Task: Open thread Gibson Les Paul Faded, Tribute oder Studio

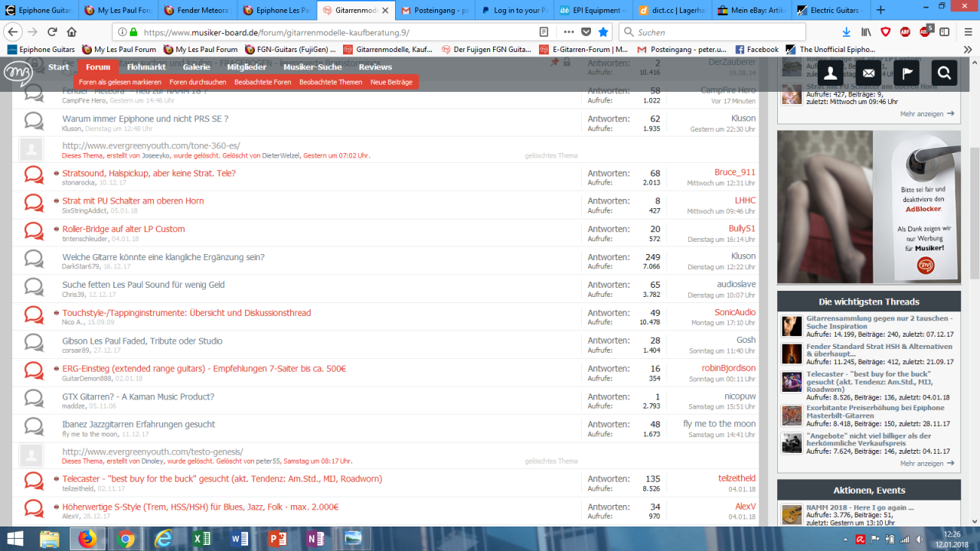Action: 142,341
